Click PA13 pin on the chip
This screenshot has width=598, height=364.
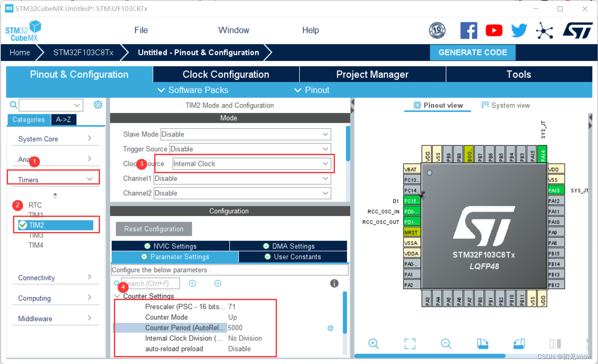pos(556,190)
